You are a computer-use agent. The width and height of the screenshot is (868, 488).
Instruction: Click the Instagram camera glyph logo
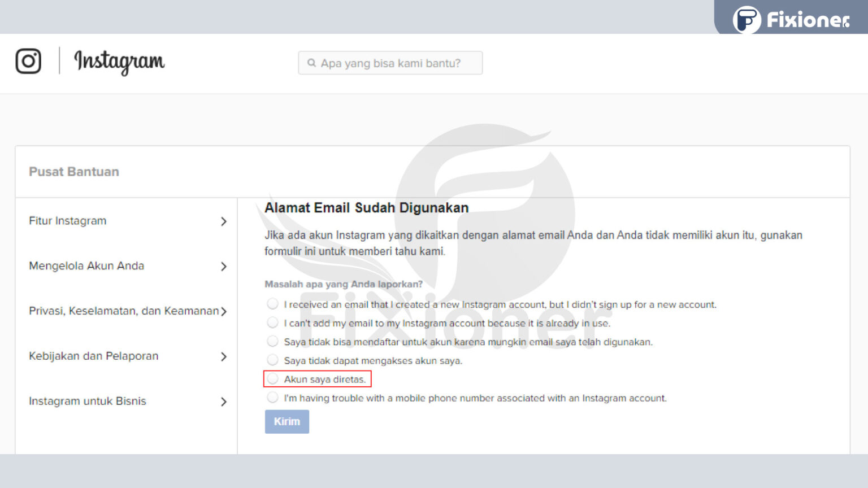coord(28,62)
